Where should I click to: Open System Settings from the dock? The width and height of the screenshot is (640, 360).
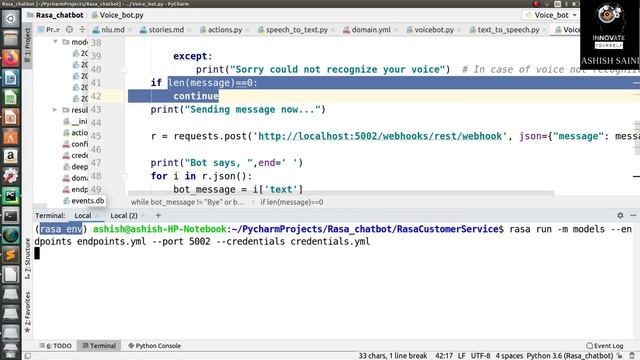[11, 176]
